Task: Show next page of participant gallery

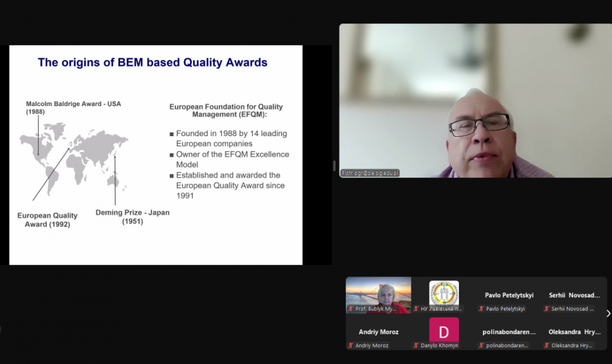Action: click(608, 314)
